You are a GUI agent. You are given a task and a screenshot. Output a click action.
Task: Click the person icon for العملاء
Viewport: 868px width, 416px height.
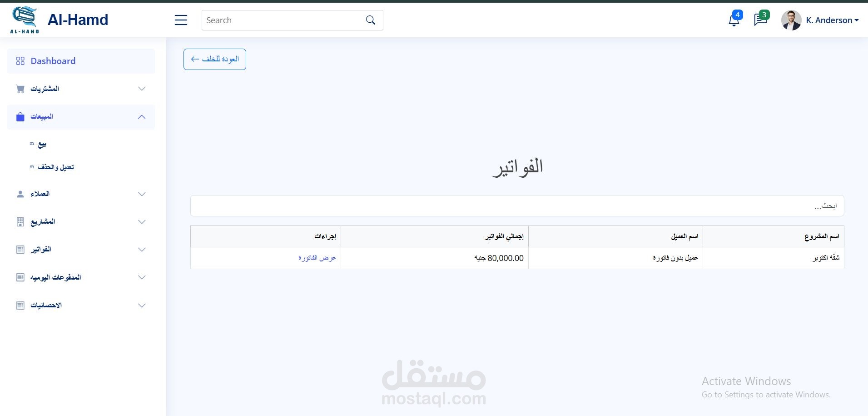point(20,194)
